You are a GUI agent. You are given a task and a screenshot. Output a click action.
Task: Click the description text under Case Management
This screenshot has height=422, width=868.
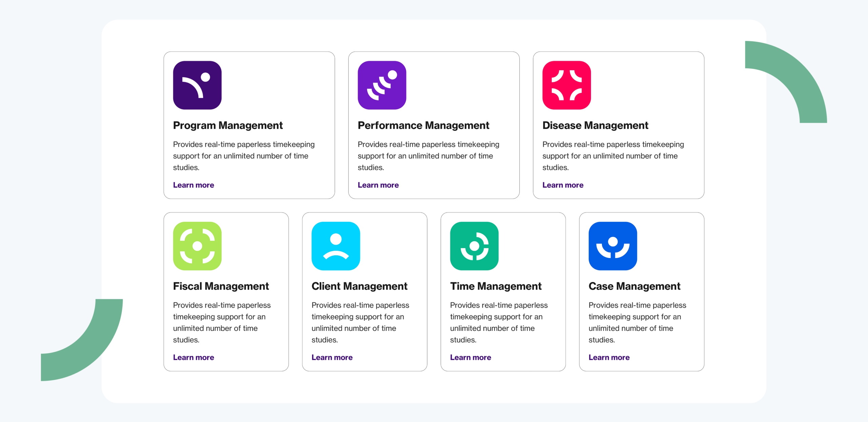[x=637, y=322]
